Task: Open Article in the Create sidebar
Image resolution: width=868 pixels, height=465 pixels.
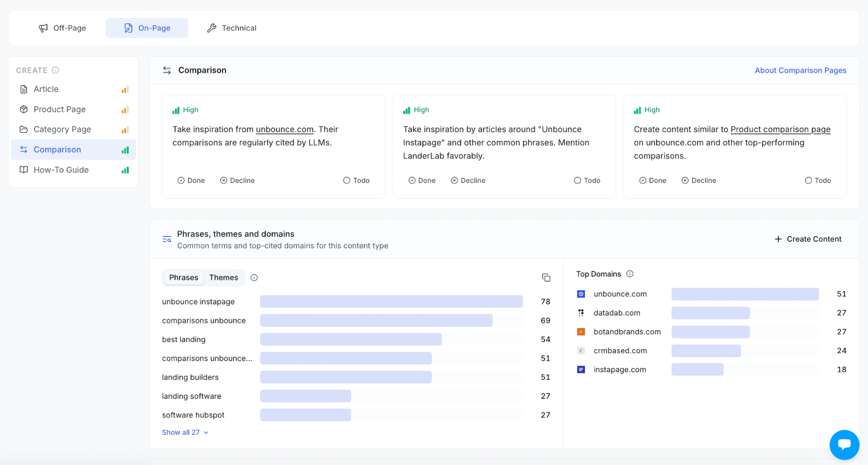Action: pyautogui.click(x=73, y=89)
